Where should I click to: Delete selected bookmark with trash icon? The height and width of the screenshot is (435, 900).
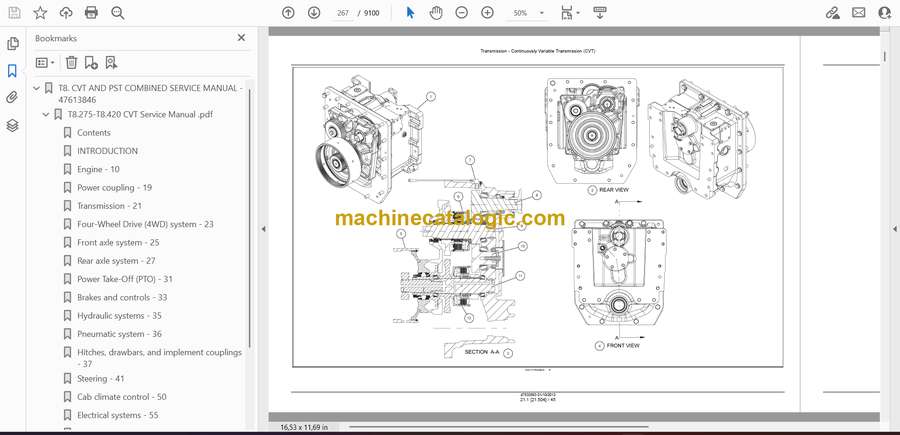[x=71, y=63]
